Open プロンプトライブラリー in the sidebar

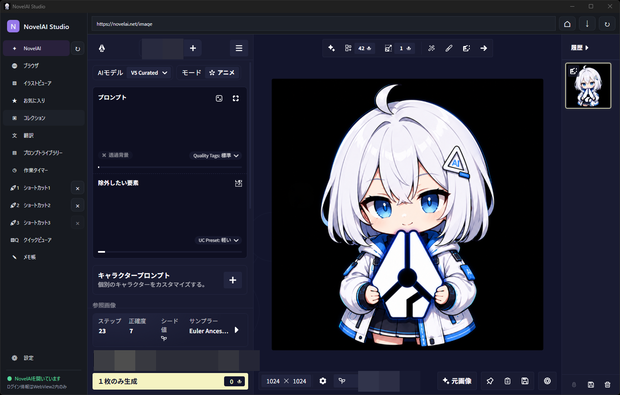click(x=43, y=153)
